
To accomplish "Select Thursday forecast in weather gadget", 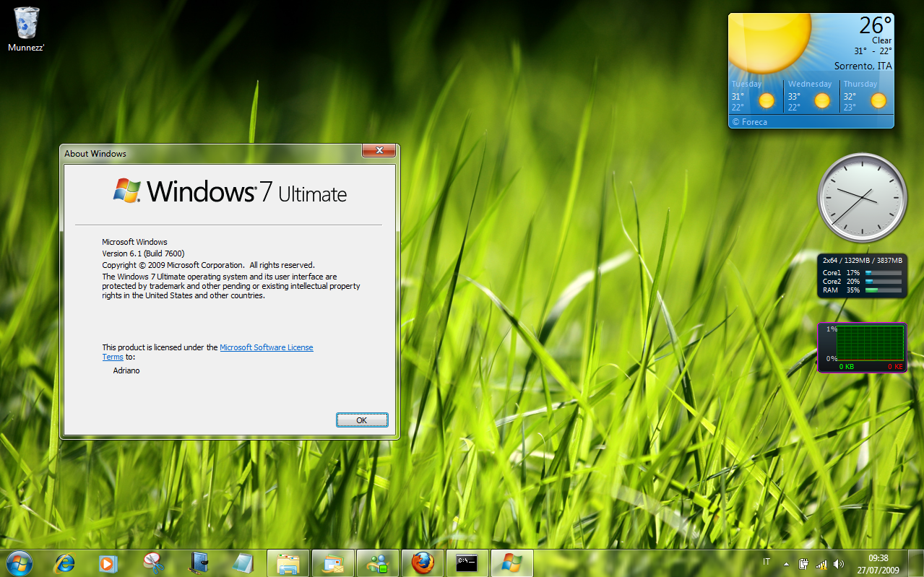I will click(x=867, y=95).
